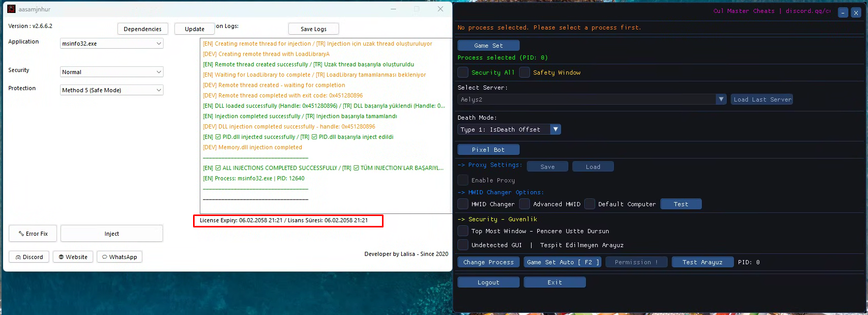The image size is (868, 315).
Task: Click log line 'ALL INJECTIONS COMPLETED SUCCESSFULLY'
Action: pyautogui.click(x=323, y=168)
